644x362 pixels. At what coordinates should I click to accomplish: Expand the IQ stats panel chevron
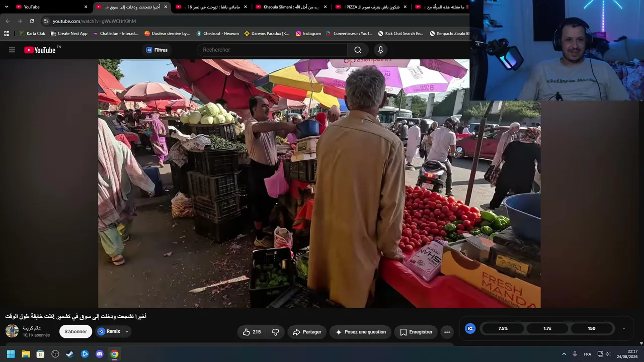[x=624, y=328]
